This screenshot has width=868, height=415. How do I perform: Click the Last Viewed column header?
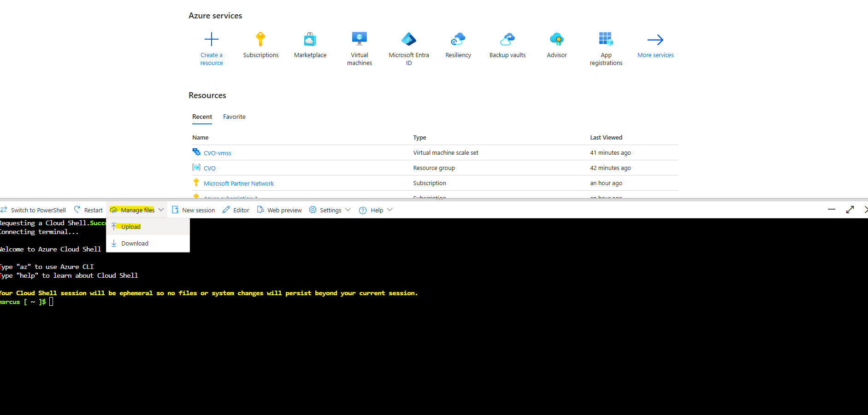point(606,138)
